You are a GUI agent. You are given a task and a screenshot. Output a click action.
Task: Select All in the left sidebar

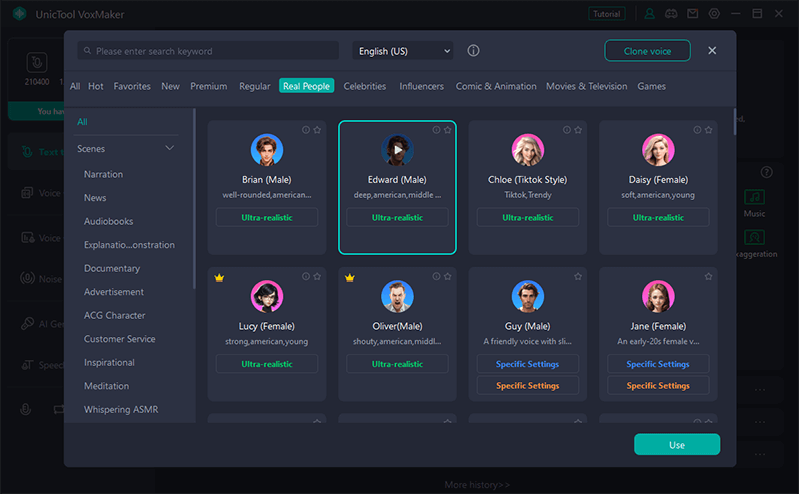pyautogui.click(x=82, y=122)
